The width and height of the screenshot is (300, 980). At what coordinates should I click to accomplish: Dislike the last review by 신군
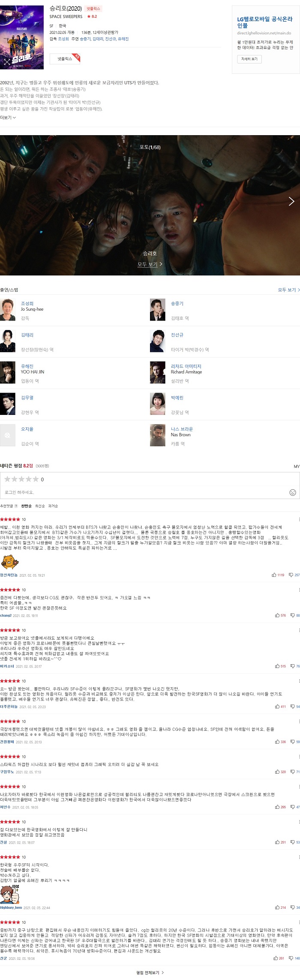291,958
